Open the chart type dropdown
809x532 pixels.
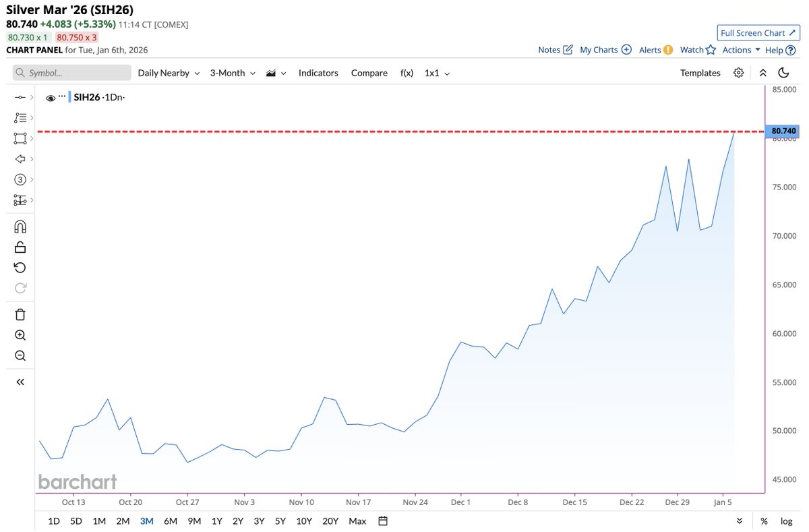tap(276, 73)
